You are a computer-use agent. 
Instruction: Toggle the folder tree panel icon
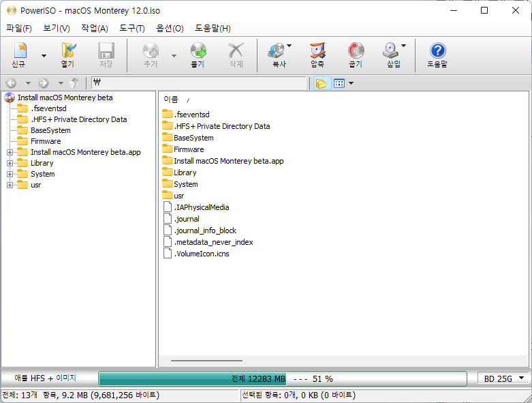click(x=321, y=83)
